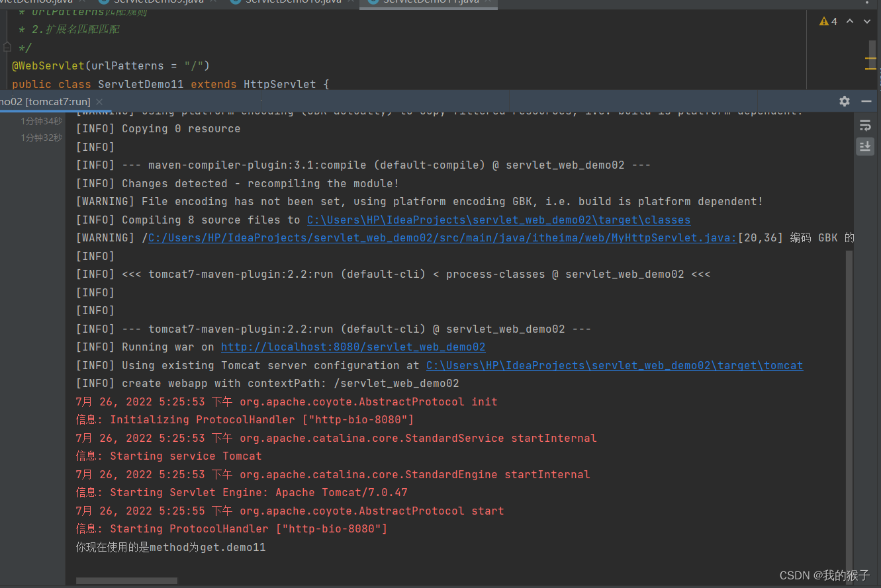Viewport: 881px width, 588px height.
Task: Click the output line "你现在使用的是method为get.demo11"
Action: tap(171, 548)
